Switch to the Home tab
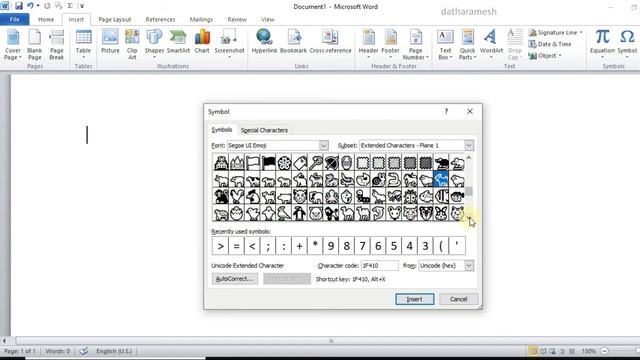 pos(46,19)
